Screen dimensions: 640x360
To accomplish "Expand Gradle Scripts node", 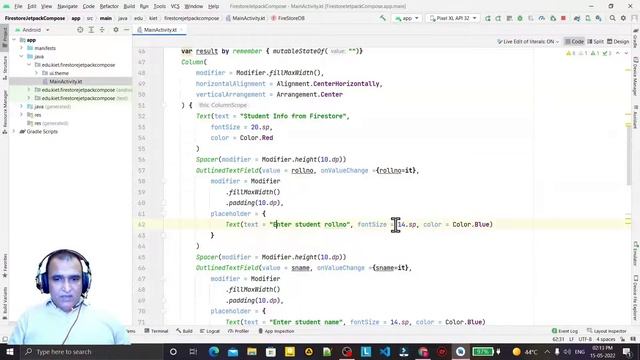I will click(14, 131).
